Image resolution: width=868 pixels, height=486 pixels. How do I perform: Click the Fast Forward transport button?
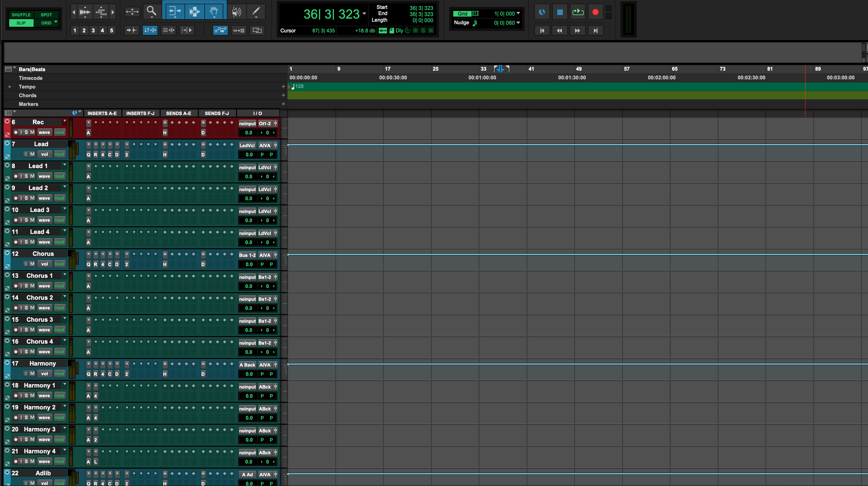tap(577, 30)
